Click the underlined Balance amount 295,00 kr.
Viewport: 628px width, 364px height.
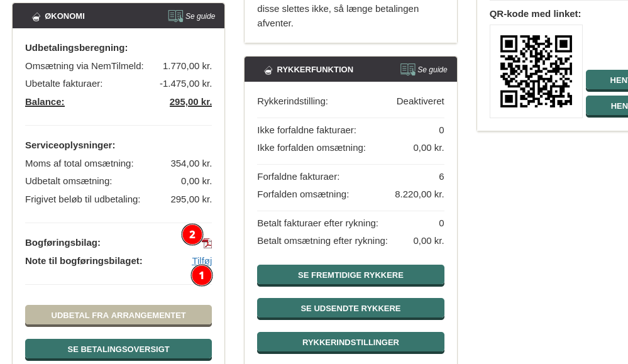point(190,101)
